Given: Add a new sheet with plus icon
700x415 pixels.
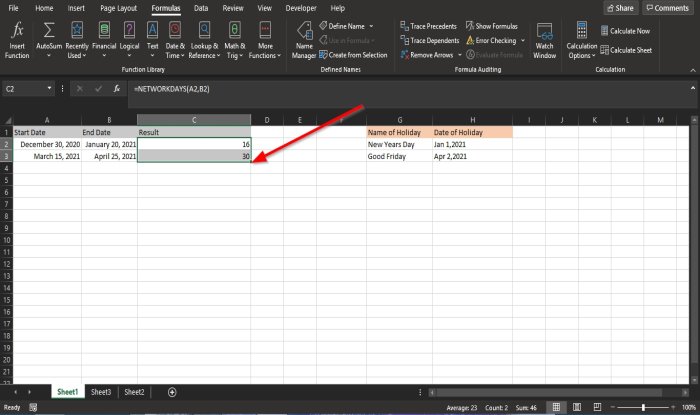Looking at the screenshot, I should point(172,393).
